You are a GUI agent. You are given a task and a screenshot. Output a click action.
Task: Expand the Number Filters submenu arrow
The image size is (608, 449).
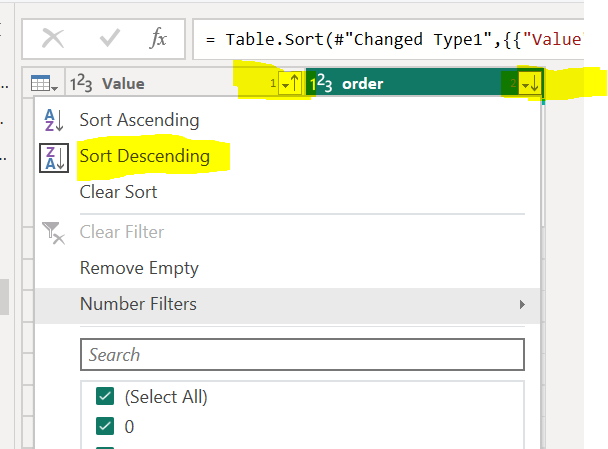(522, 305)
